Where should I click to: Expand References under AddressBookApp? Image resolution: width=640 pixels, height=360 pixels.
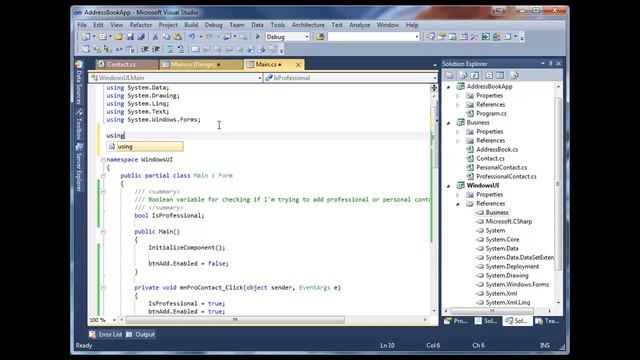(458, 105)
